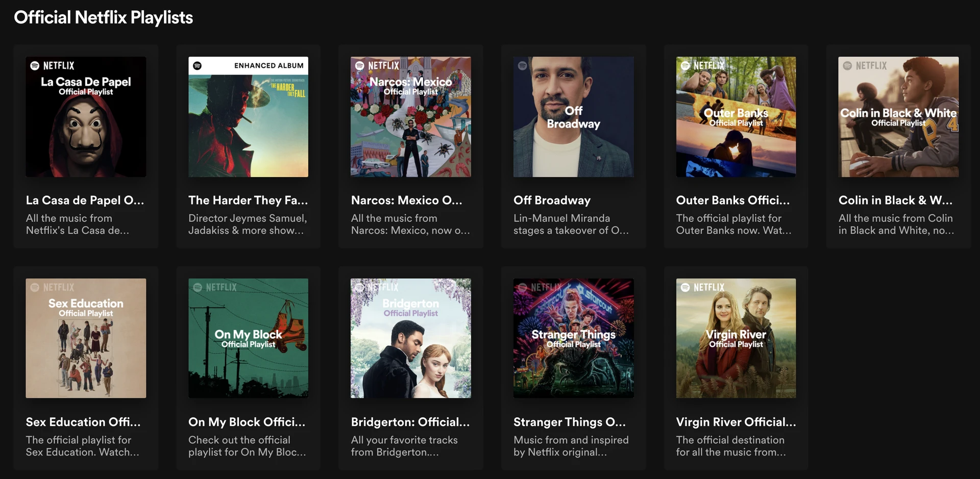Open the Bridgerton playlist cover

[x=411, y=338]
